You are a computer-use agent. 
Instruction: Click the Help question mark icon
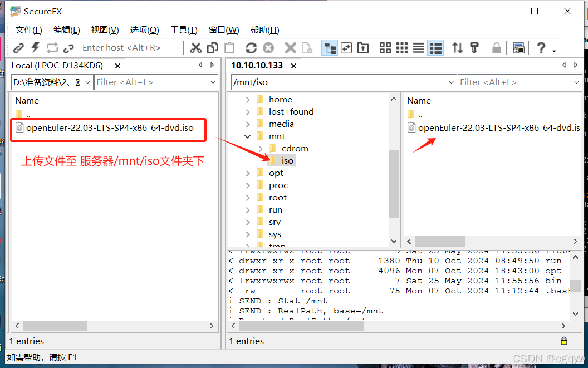pos(541,48)
